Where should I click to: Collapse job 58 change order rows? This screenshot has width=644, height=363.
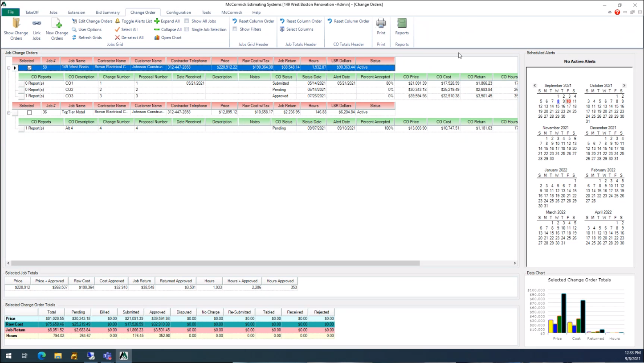[x=8, y=68]
